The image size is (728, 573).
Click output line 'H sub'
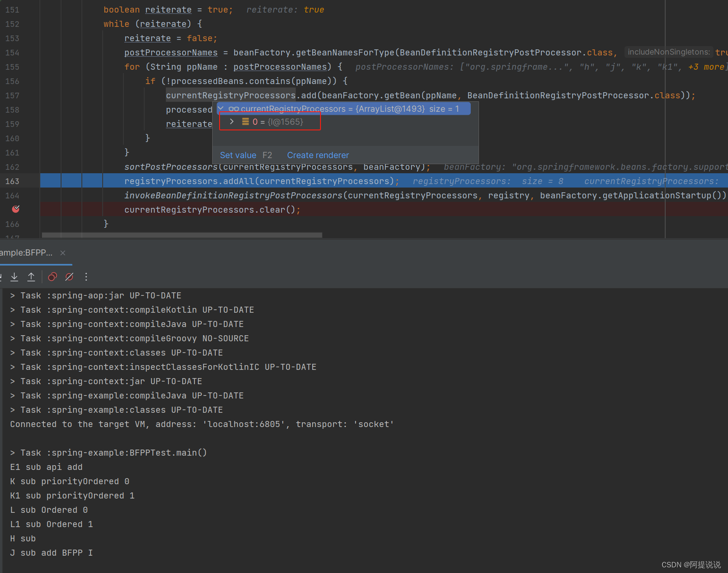(x=23, y=538)
